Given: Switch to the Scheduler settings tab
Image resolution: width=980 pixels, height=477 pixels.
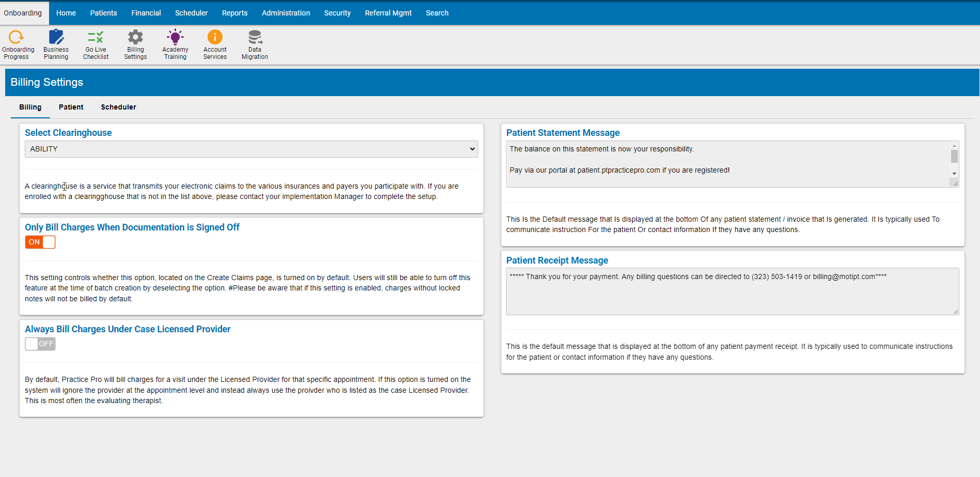Looking at the screenshot, I should coord(118,107).
